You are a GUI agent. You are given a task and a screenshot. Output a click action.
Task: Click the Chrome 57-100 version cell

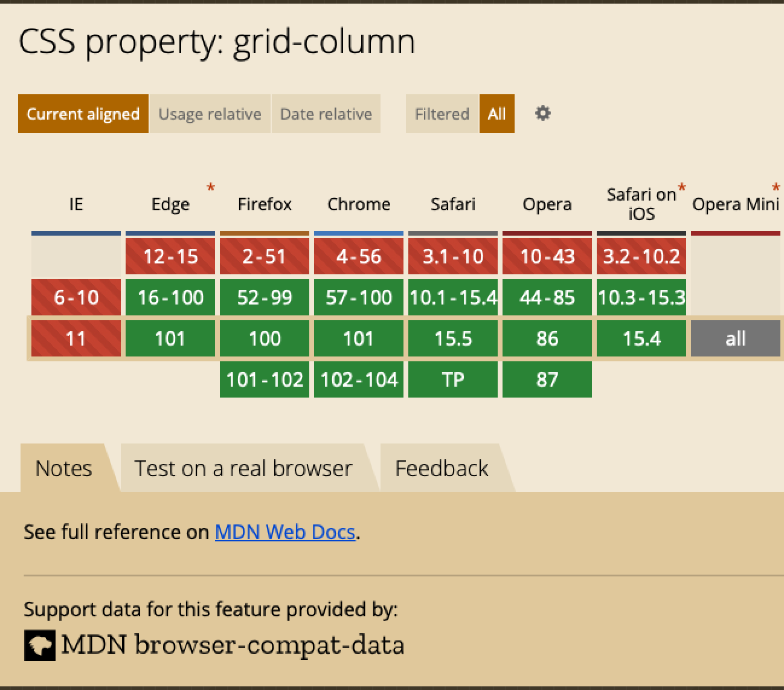(359, 297)
